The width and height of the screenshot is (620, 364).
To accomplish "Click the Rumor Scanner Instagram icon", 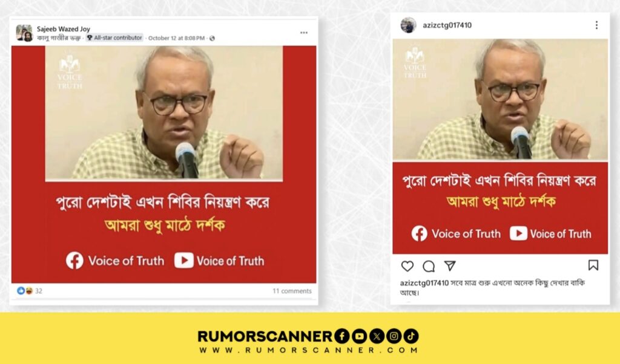I will 394,336.
